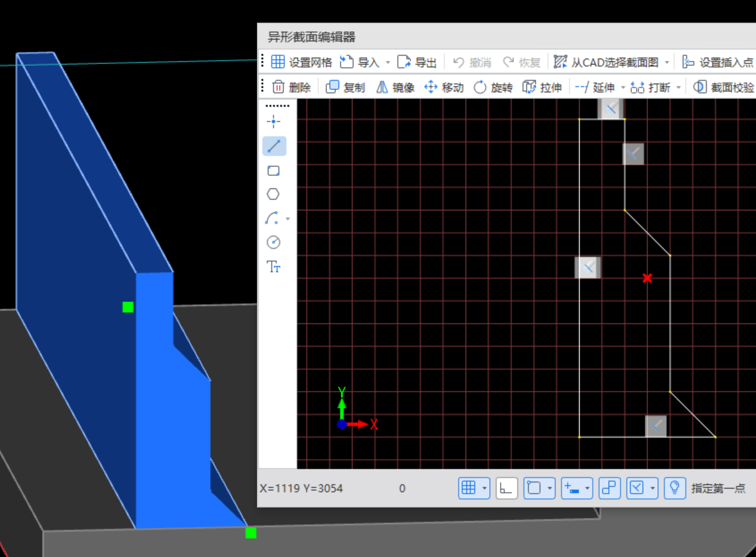Expand the 延伸 extend dropdown arrow
The image size is (756, 557).
[623, 88]
